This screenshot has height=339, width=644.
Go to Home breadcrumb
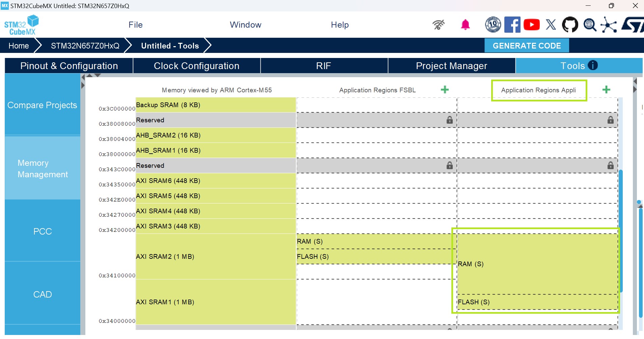coord(19,46)
